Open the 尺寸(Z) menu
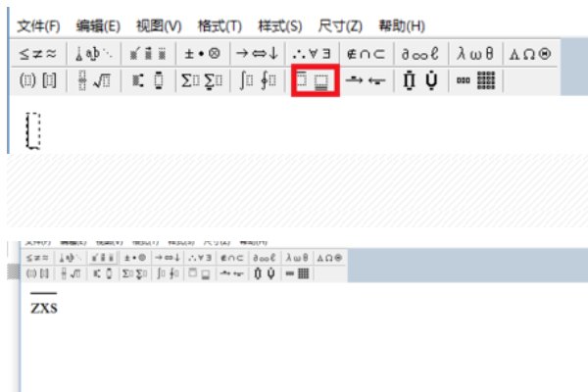Image resolution: width=588 pixels, height=392 pixels. 340,26
